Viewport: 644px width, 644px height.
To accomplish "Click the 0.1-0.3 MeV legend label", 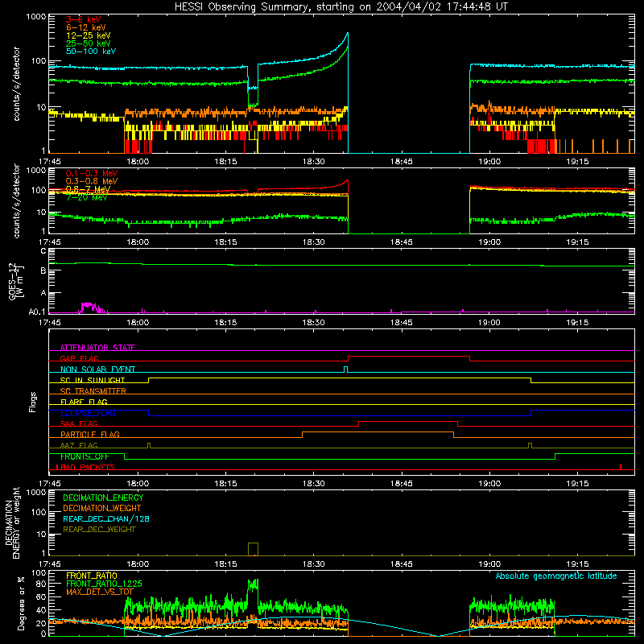I will click(x=92, y=173).
